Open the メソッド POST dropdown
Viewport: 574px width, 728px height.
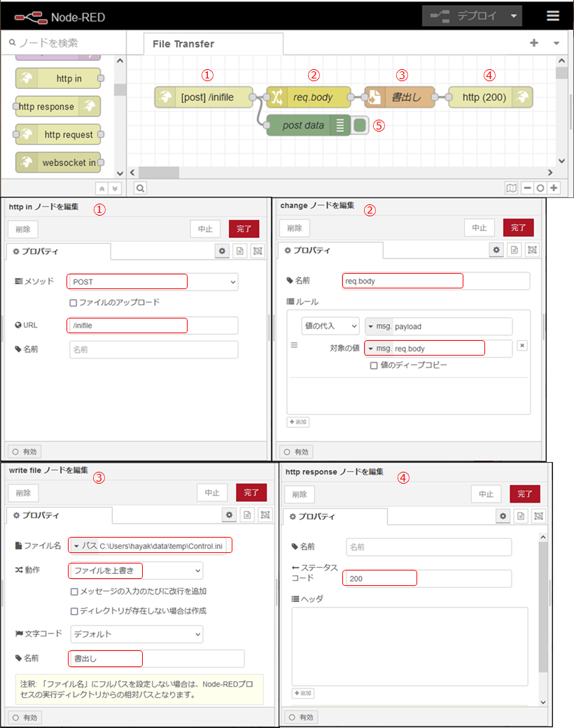coord(153,282)
